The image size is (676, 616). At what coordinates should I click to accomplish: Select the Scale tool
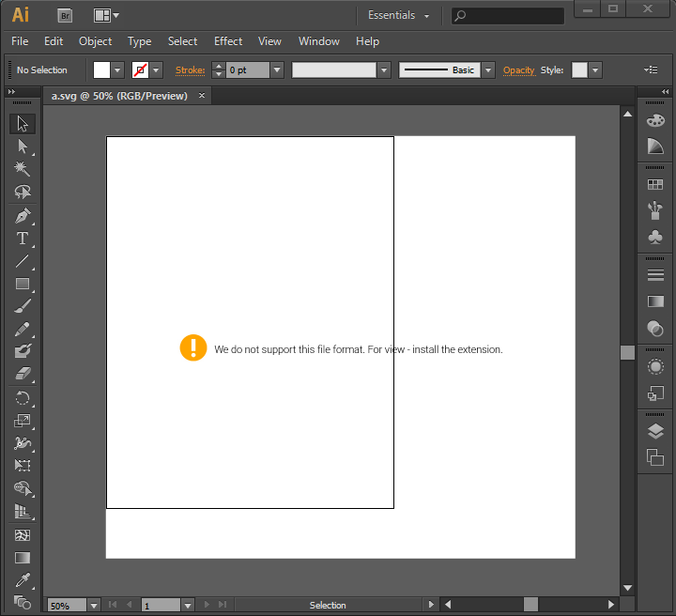(23, 421)
